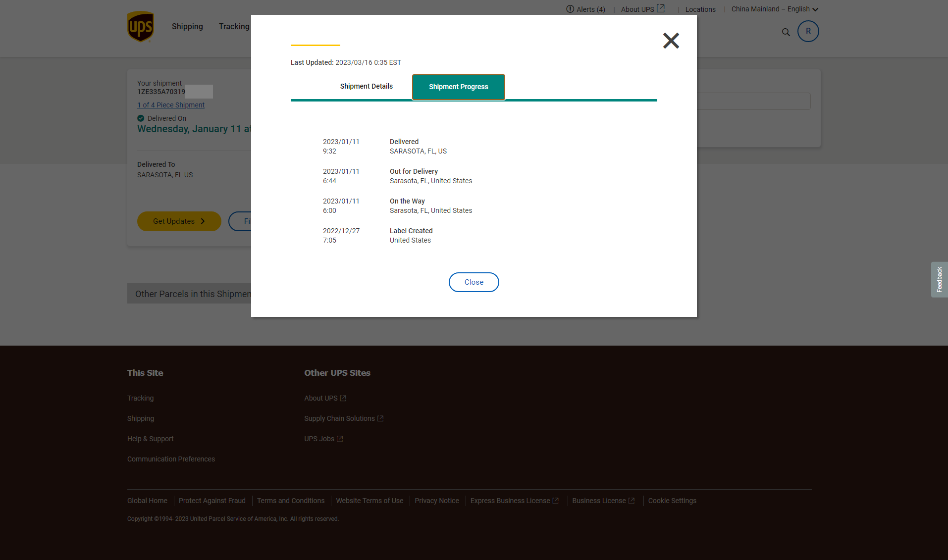This screenshot has height=560, width=948.
Task: Open the footer Shipping link
Action: pyautogui.click(x=141, y=418)
